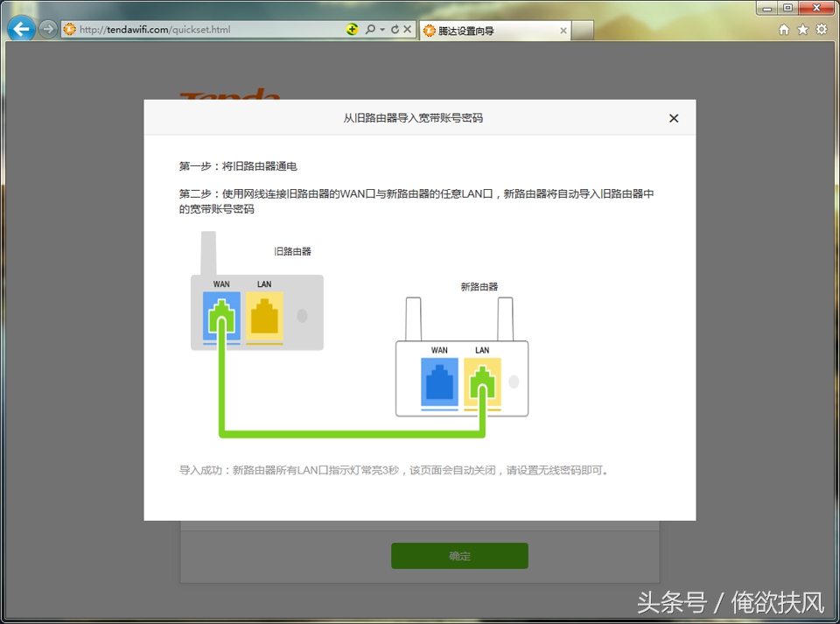Click the search magnifier icon
This screenshot has width=840, height=624.
tap(370, 29)
